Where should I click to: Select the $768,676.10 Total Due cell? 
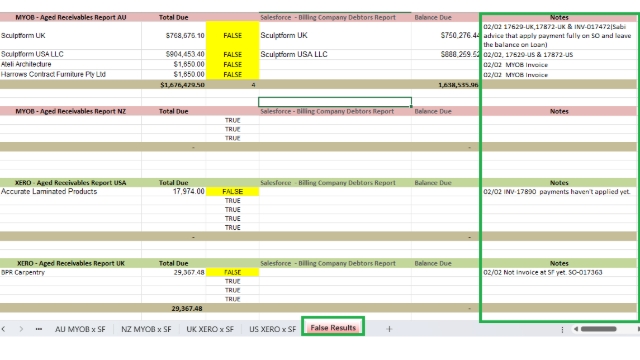click(174, 36)
